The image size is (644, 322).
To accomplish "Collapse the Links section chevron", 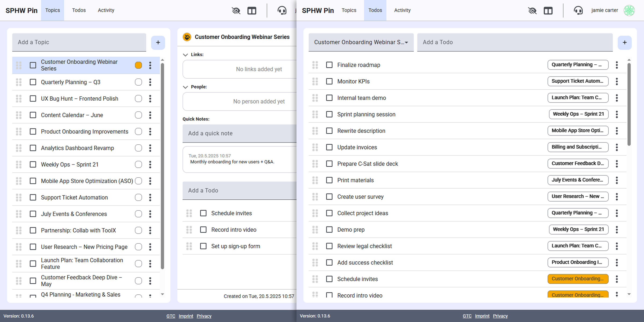I will pyautogui.click(x=185, y=55).
